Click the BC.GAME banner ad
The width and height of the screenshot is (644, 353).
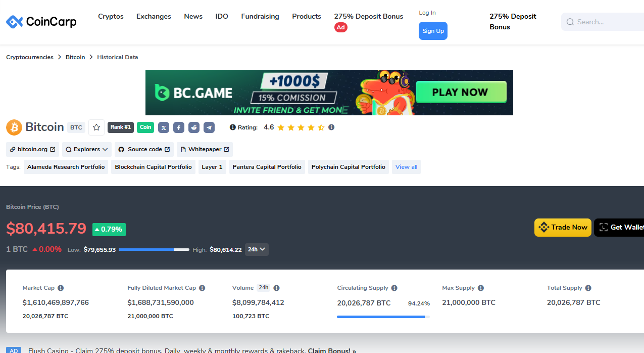(329, 93)
